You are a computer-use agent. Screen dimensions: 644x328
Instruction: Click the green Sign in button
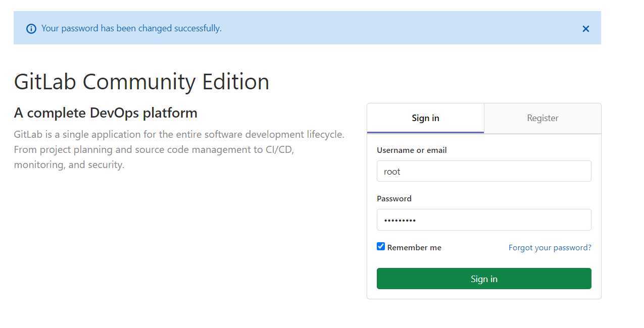(484, 279)
